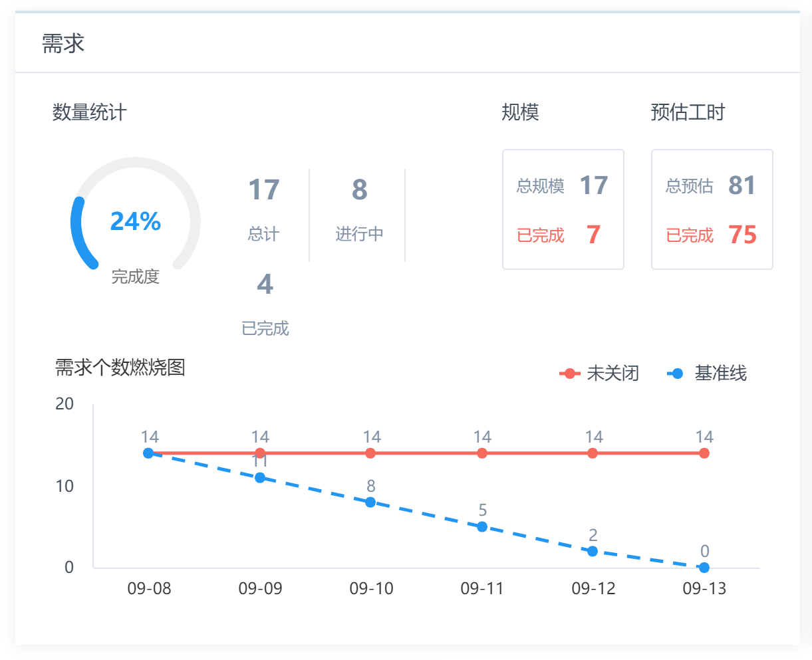Click the y-axis value 20
This screenshot has height=660, width=812.
click(x=65, y=404)
